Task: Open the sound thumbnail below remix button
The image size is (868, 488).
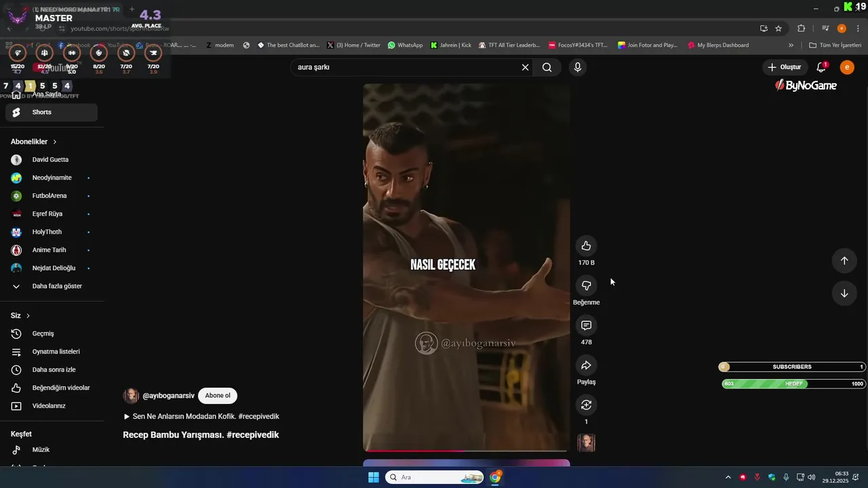Action: point(586,443)
